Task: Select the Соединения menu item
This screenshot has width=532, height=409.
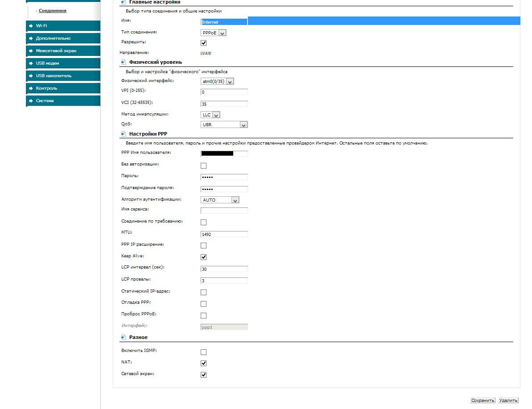Action: [53, 10]
